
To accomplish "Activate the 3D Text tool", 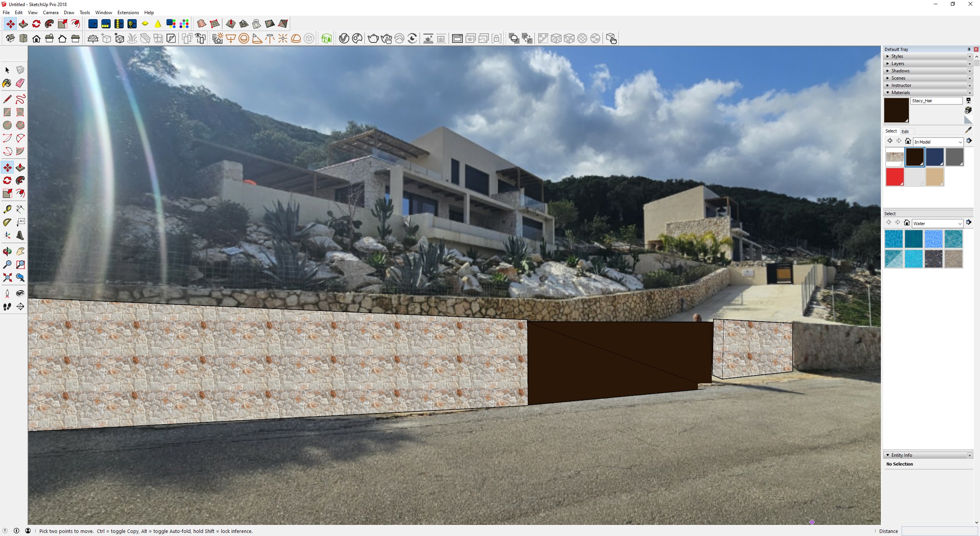I will click(x=20, y=235).
